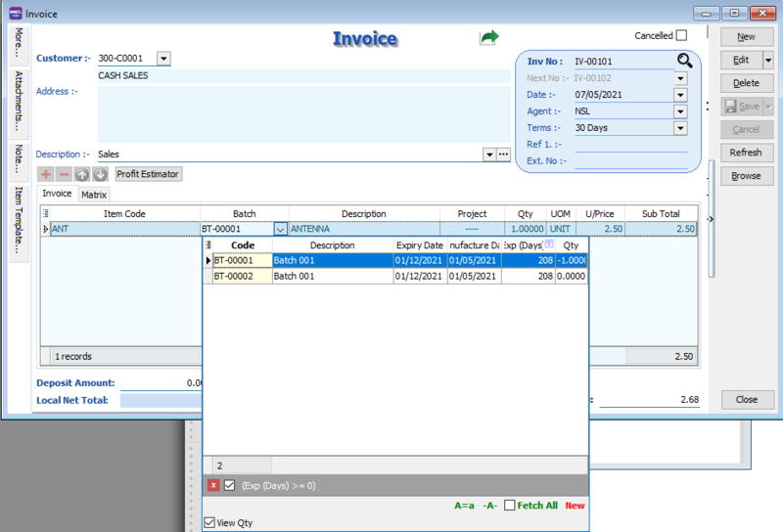Open the Terms 30 Days dropdown

pyautogui.click(x=680, y=128)
